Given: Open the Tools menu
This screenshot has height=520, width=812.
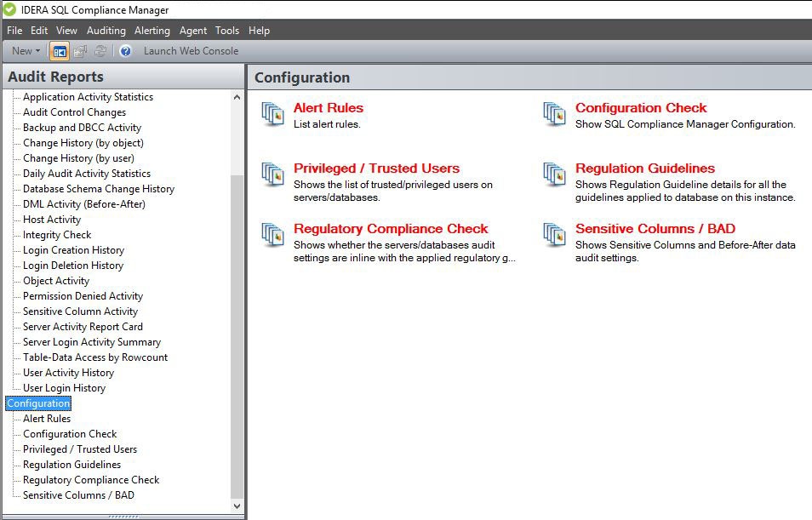Looking at the screenshot, I should [227, 31].
